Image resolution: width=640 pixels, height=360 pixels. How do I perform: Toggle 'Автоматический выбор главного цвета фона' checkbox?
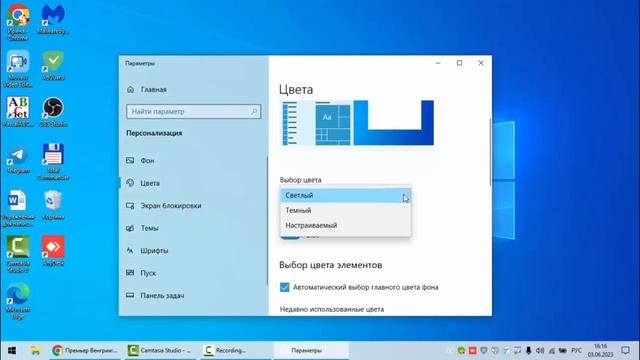(284, 287)
